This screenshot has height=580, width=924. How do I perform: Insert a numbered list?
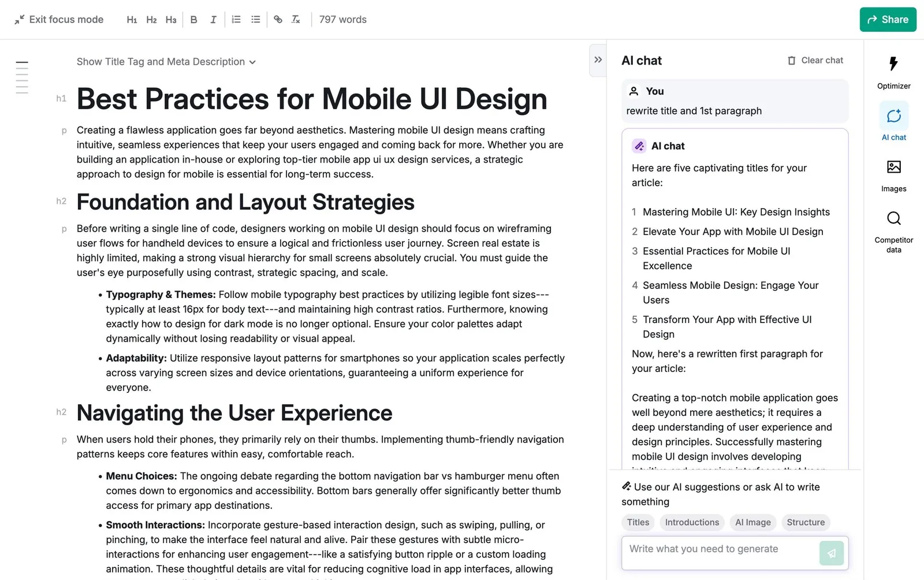[236, 20]
